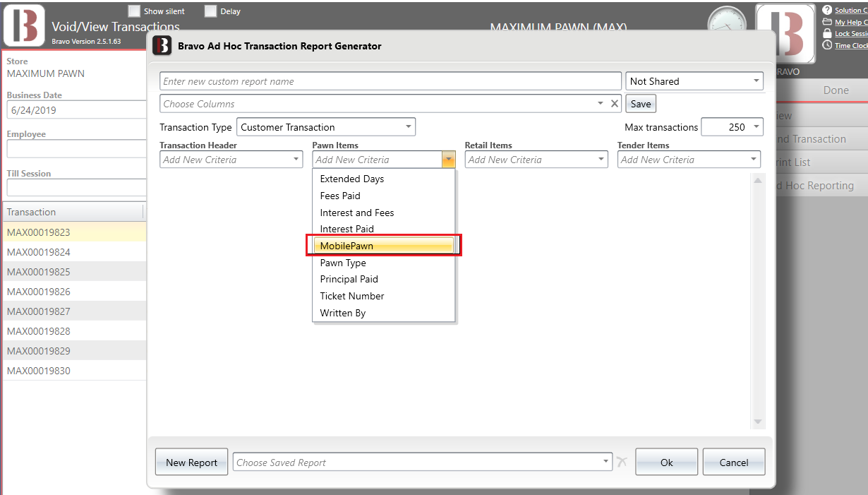Click the Employee input field

pos(76,149)
